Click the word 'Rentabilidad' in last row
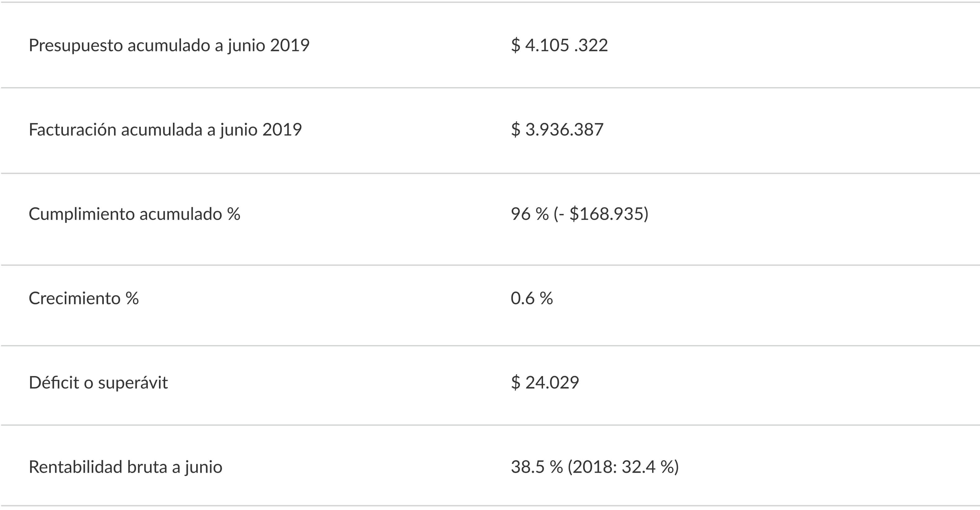Viewport: 980px width, 510px height. [76, 467]
